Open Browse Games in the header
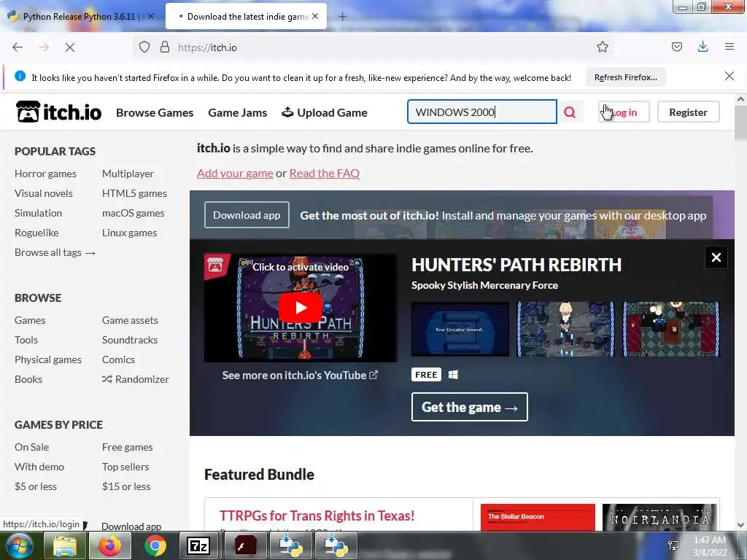The image size is (747, 560). click(x=155, y=113)
